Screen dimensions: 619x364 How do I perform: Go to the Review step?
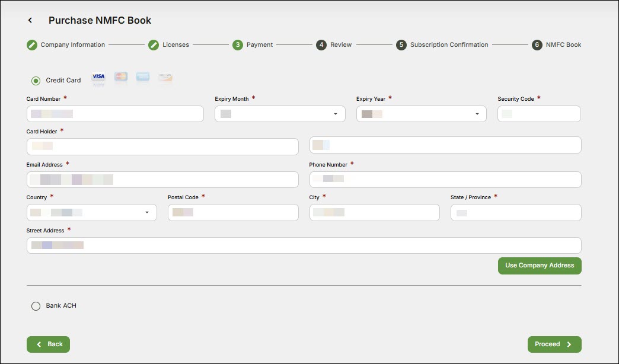point(321,45)
